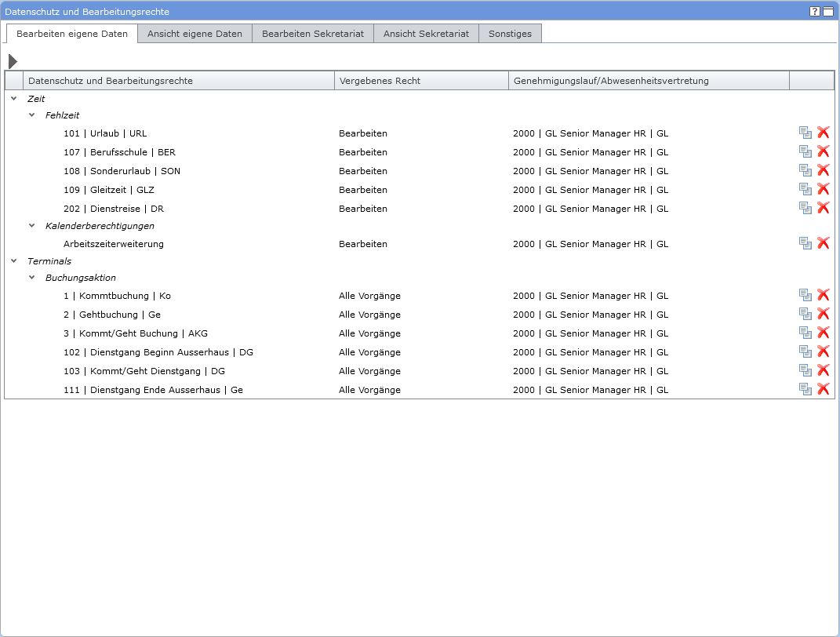Open the Bearbeiten Sekretariat tab
This screenshot has height=637, width=840.
click(x=312, y=34)
